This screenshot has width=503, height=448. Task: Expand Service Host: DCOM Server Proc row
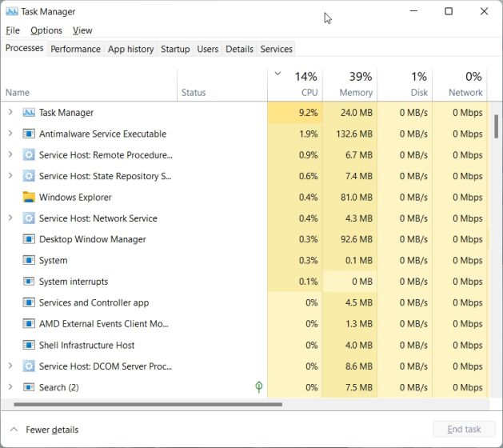pos(10,366)
